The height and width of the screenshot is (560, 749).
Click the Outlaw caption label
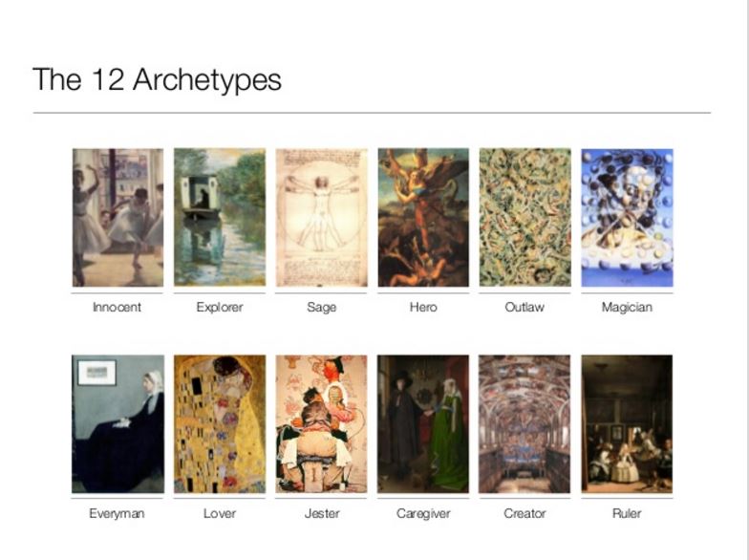point(524,307)
